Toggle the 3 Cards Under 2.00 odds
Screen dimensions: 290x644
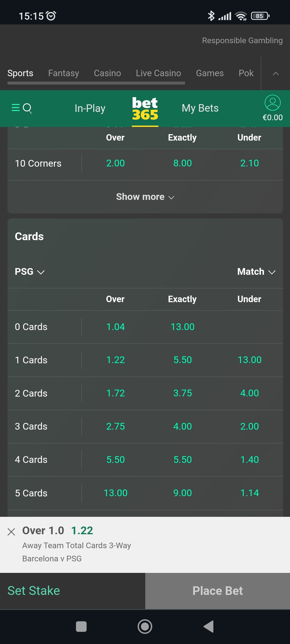point(249,426)
